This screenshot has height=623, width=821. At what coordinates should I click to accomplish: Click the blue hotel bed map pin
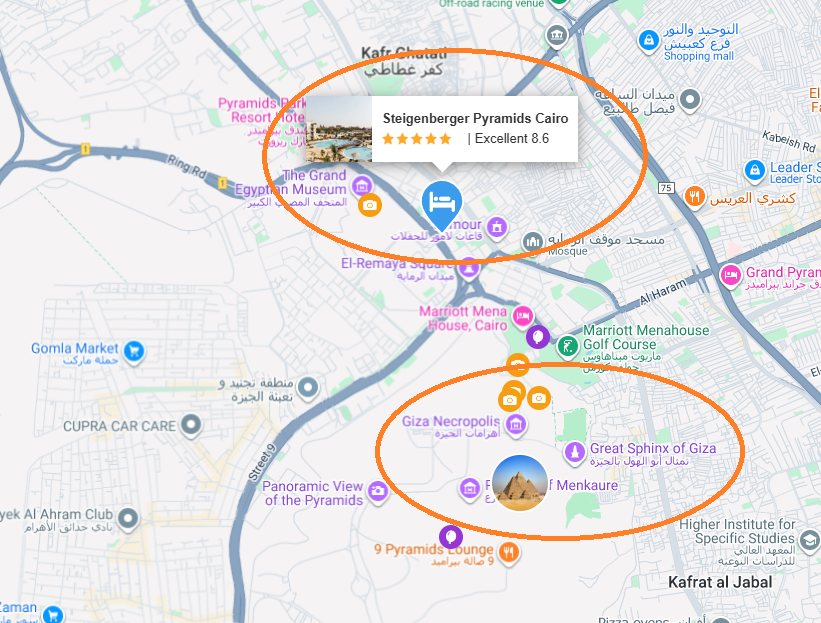click(442, 202)
